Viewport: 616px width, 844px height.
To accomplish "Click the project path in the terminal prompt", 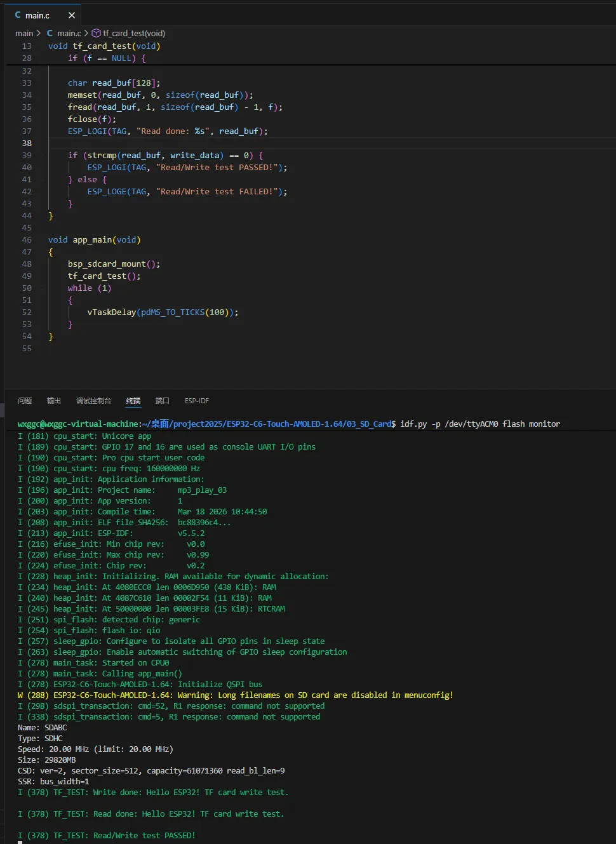I will pyautogui.click(x=267, y=424).
